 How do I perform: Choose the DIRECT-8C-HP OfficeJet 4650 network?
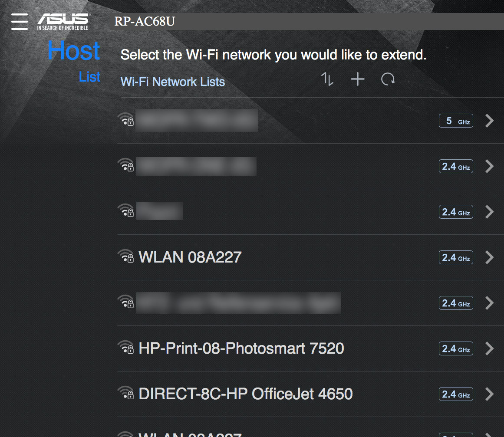click(x=245, y=394)
